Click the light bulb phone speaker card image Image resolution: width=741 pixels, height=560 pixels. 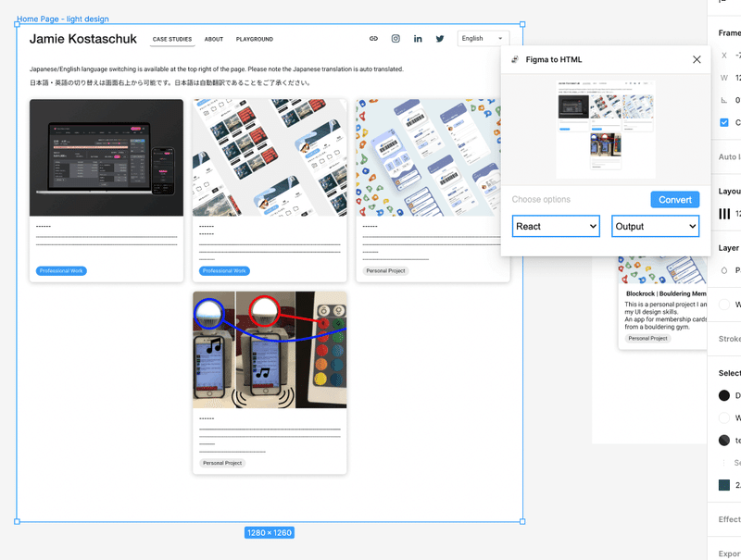coord(270,350)
